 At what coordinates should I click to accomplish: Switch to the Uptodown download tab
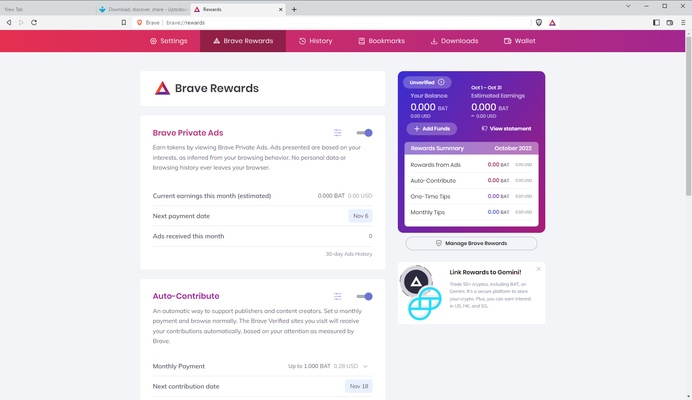[143, 9]
